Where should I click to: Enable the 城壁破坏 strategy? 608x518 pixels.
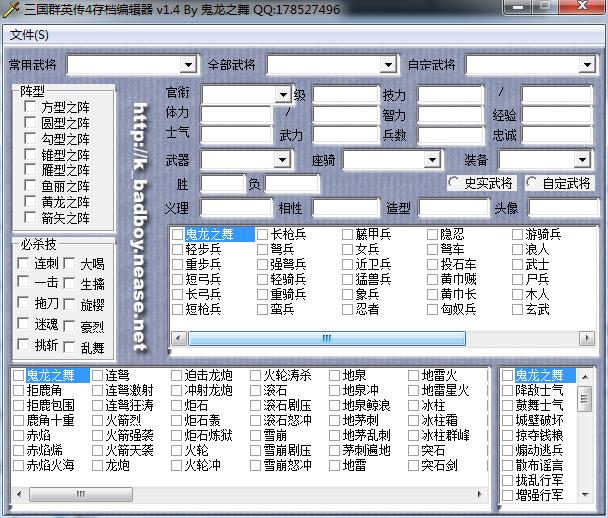pyautogui.click(x=507, y=420)
